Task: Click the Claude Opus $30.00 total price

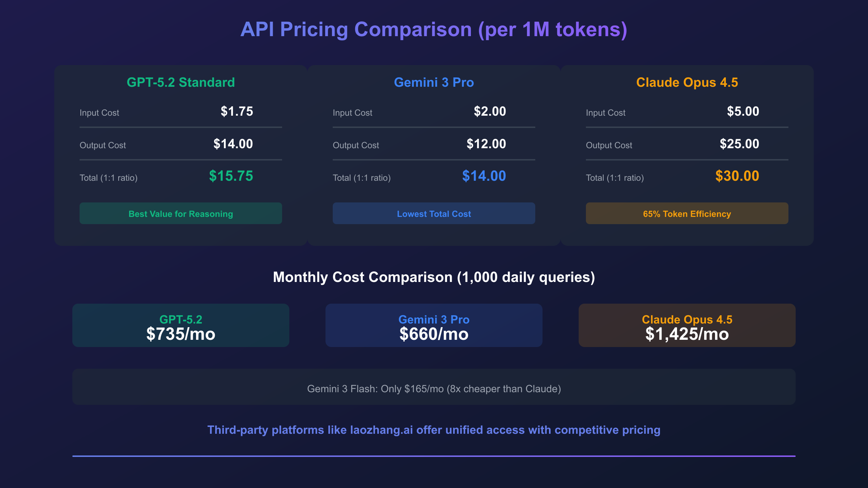Action: 737,176
